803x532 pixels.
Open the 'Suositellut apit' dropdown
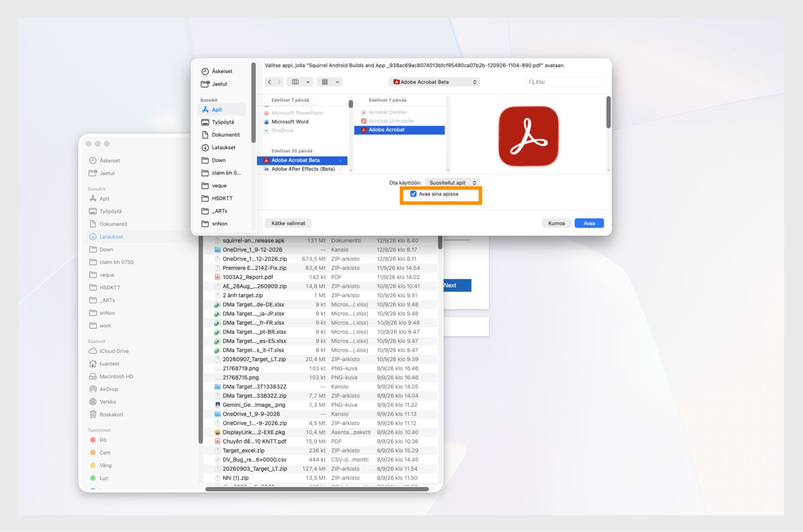click(453, 183)
